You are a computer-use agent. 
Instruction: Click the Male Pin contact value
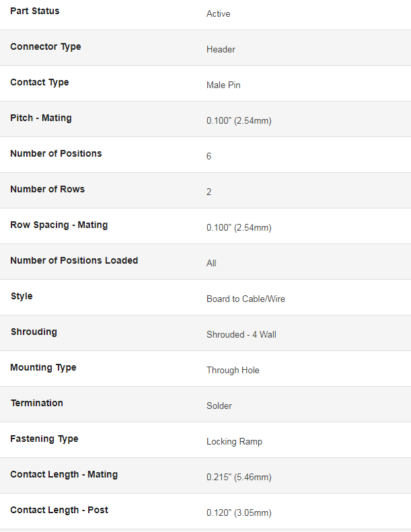click(x=223, y=85)
